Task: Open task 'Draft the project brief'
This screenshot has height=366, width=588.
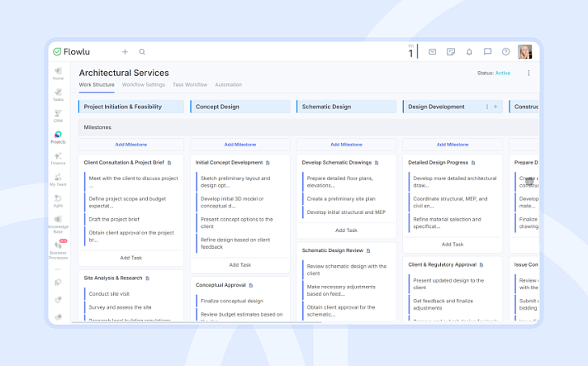Action: click(x=114, y=220)
